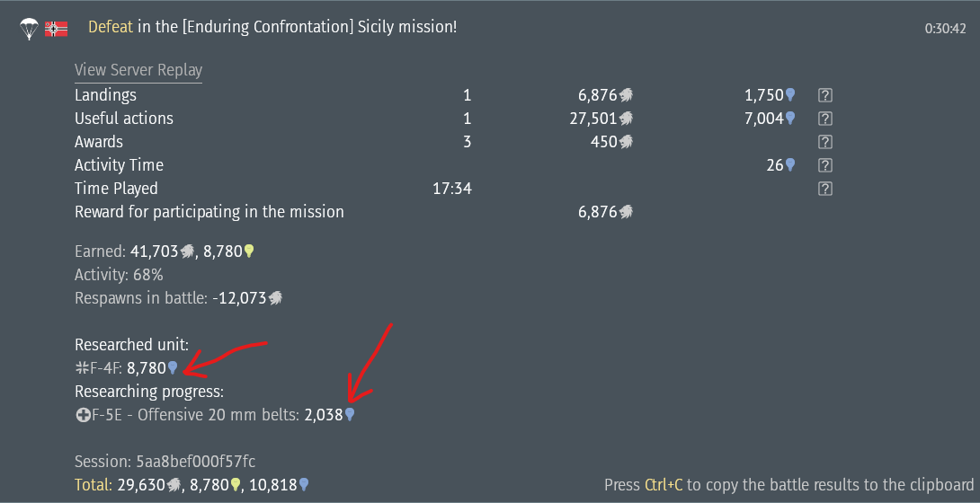Click the research point icon next to 7,004
The width and height of the screenshot is (980, 503).
pos(790,119)
